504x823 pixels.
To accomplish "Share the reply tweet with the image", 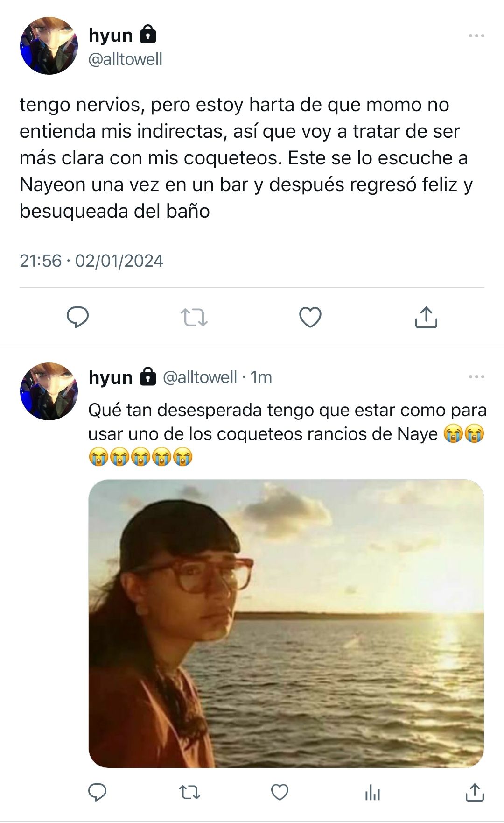I will pos(475,792).
